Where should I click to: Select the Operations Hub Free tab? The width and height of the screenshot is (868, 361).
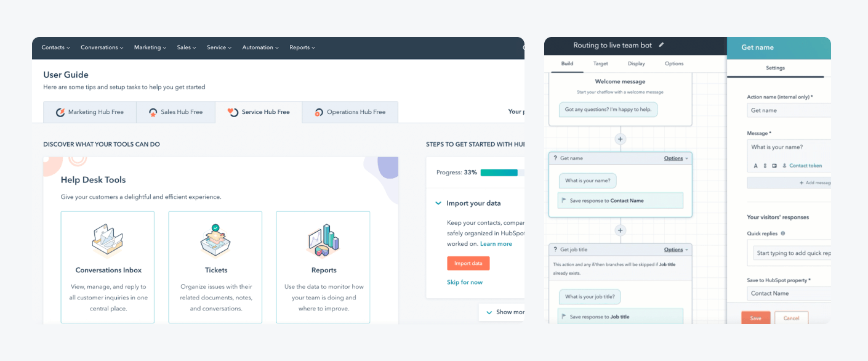350,112
